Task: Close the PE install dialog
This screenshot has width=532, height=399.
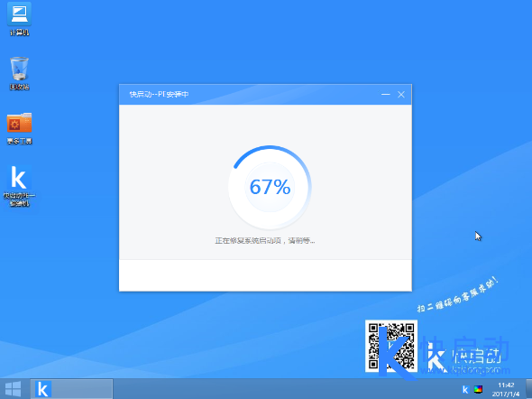Action: coord(401,95)
